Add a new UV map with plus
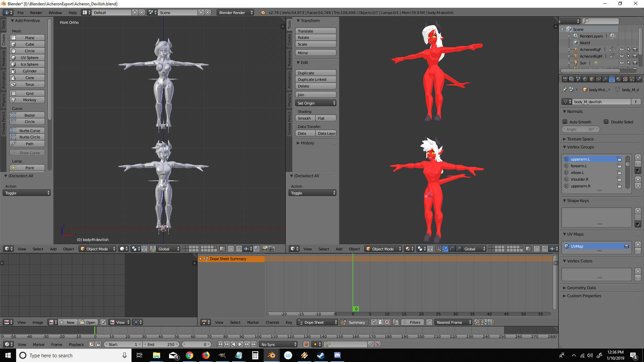The width and height of the screenshot is (644, 362). tap(638, 244)
